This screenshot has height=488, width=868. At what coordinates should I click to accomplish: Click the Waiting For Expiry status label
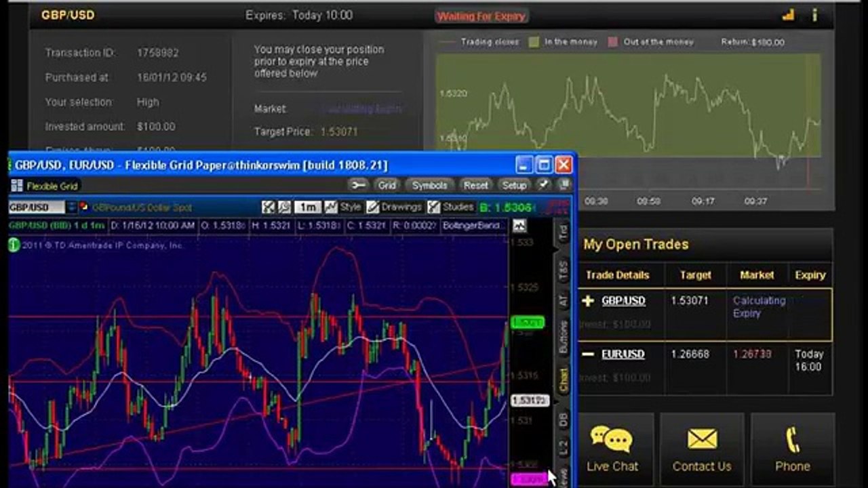[481, 16]
